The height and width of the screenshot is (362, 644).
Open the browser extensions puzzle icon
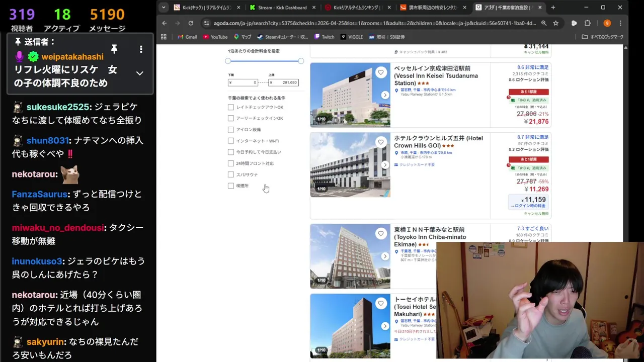(588, 23)
